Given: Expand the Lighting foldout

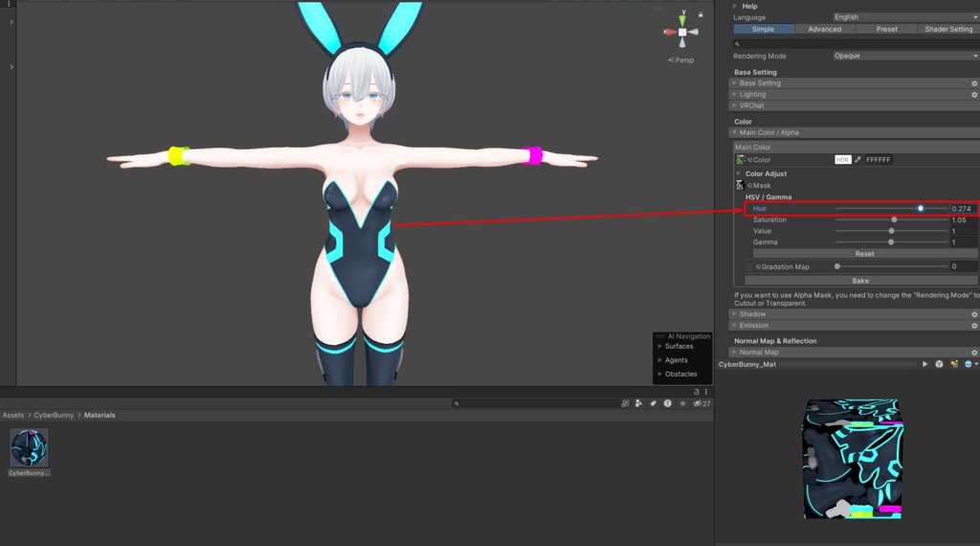Looking at the screenshot, I should coord(734,94).
